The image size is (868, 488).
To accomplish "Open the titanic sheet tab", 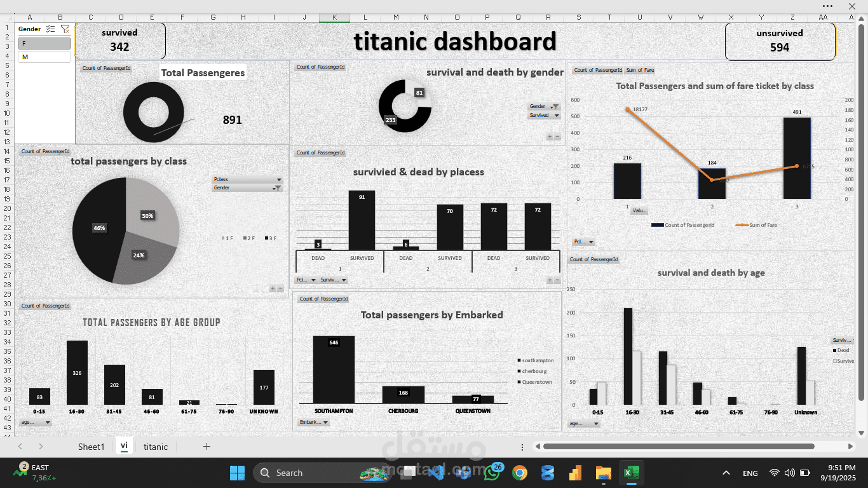I will 155,447.
